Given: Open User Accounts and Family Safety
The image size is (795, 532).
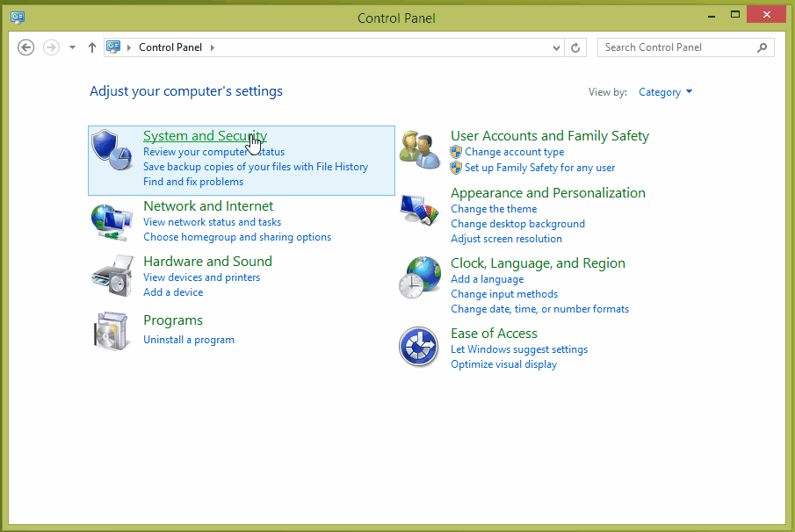Looking at the screenshot, I should coord(550,136).
